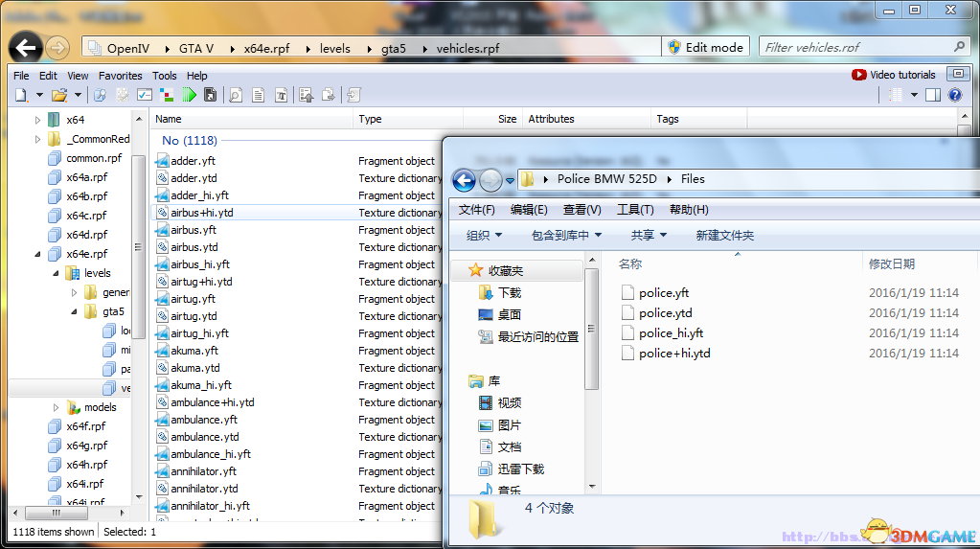
Task: Select common.rpf in the tree
Action: click(85, 158)
